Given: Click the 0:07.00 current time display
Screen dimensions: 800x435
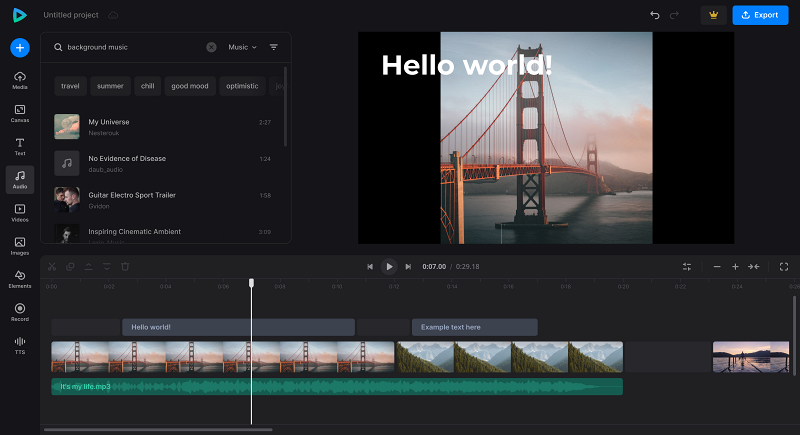Looking at the screenshot, I should (434, 267).
